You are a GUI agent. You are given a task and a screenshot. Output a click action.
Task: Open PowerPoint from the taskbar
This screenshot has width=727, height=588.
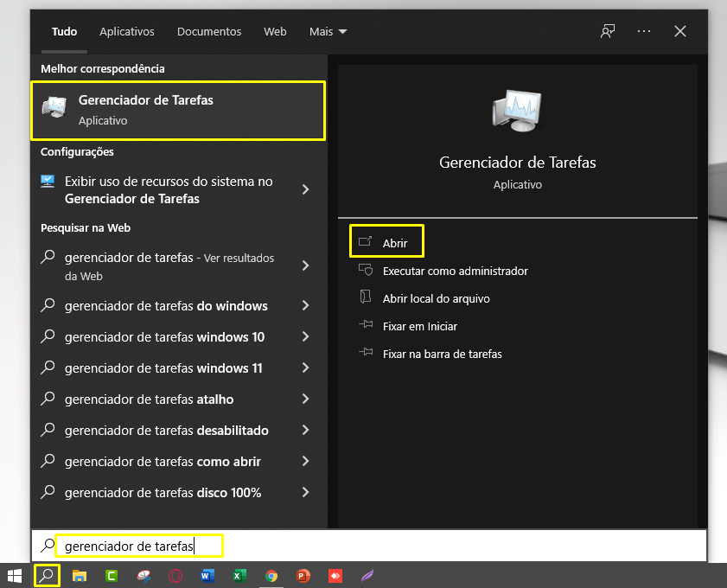[303, 576]
